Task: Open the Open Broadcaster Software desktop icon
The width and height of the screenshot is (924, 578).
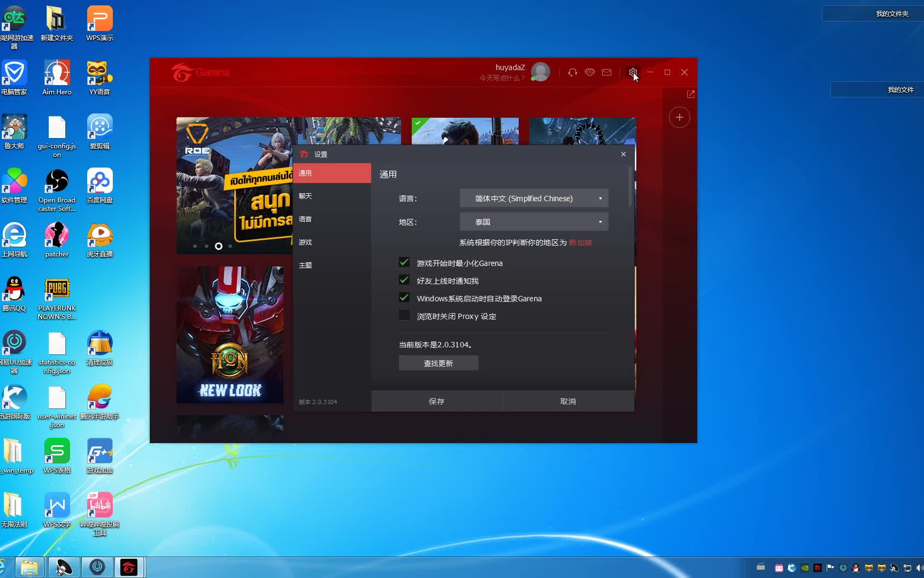Action: [57, 190]
